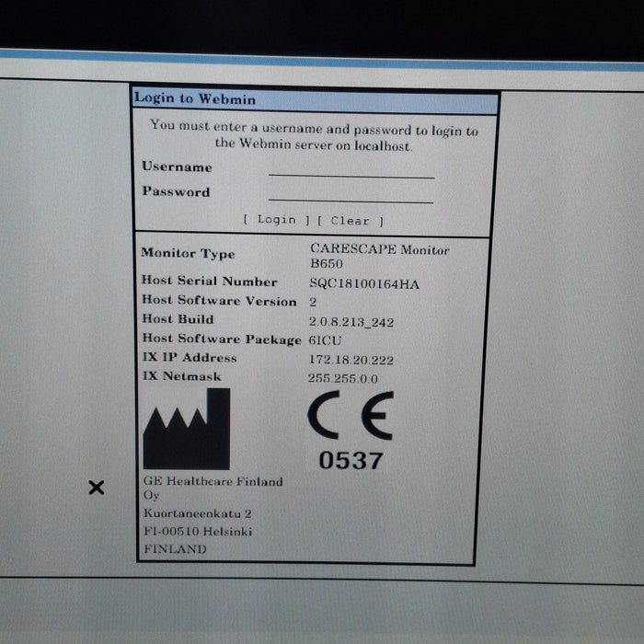The height and width of the screenshot is (644, 644).
Task: Click the 'Password' label
Action: pos(176,191)
